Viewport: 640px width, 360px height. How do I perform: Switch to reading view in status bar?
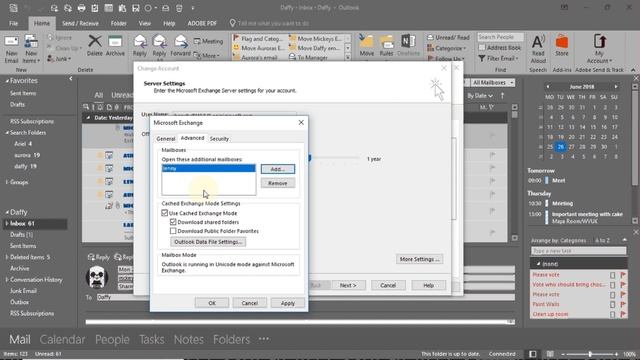click(x=550, y=354)
